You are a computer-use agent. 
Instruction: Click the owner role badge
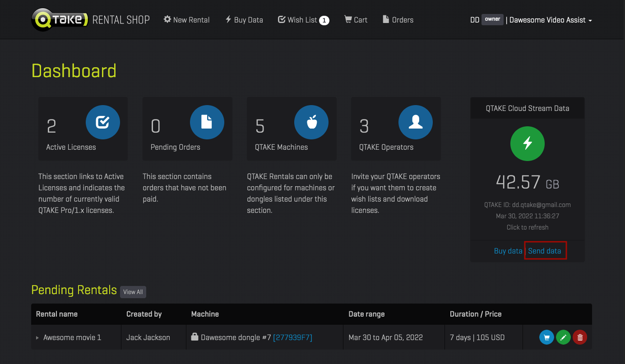click(492, 19)
